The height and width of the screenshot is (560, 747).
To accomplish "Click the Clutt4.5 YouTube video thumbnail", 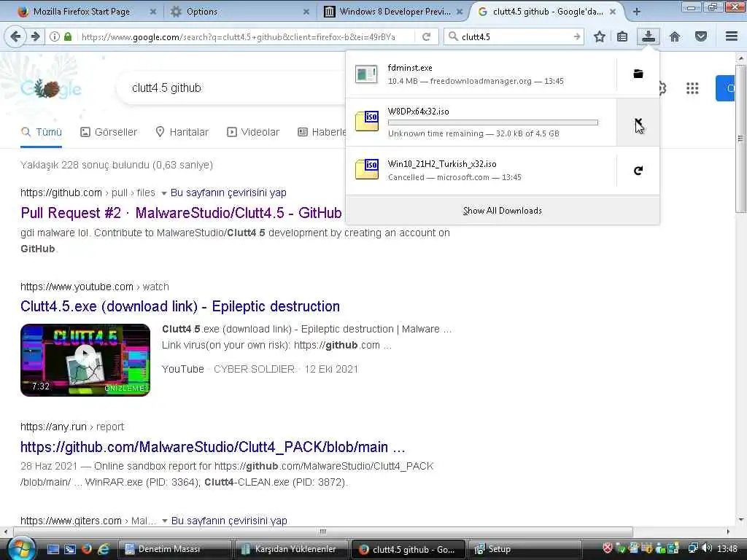I will click(x=85, y=360).
